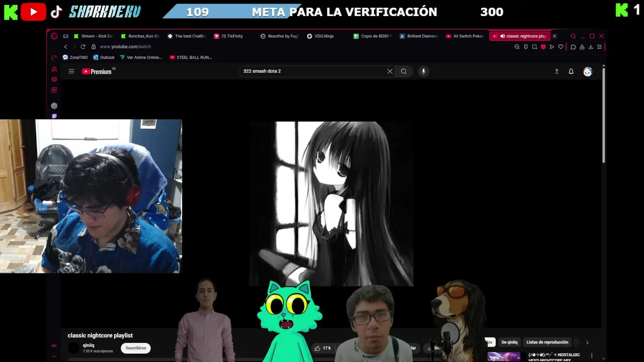
Task: Open the workspaces icon beside Opera logo
Action: click(x=65, y=36)
